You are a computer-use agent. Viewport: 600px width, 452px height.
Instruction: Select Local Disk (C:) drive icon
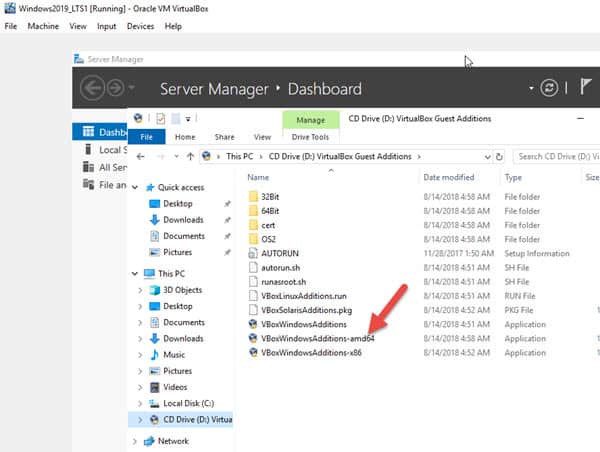(154, 403)
